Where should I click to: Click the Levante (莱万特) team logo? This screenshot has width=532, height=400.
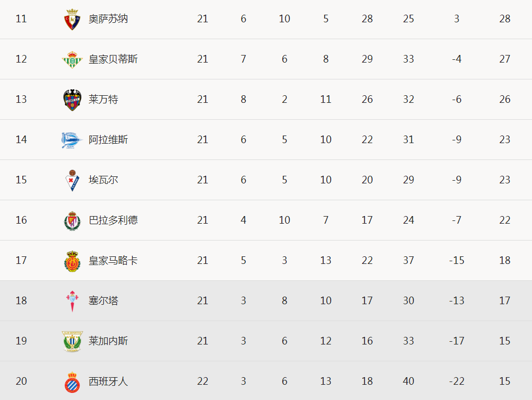coord(72,100)
